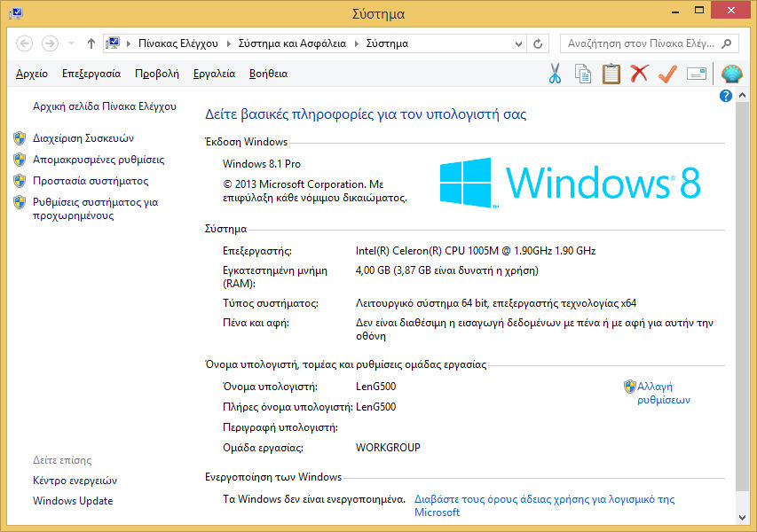Go forward with the right arrow button

point(50,43)
